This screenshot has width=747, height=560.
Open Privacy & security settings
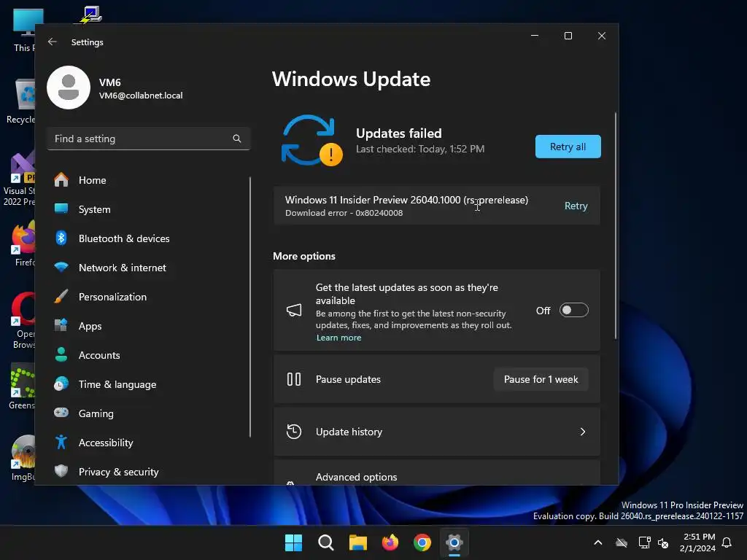point(149,472)
